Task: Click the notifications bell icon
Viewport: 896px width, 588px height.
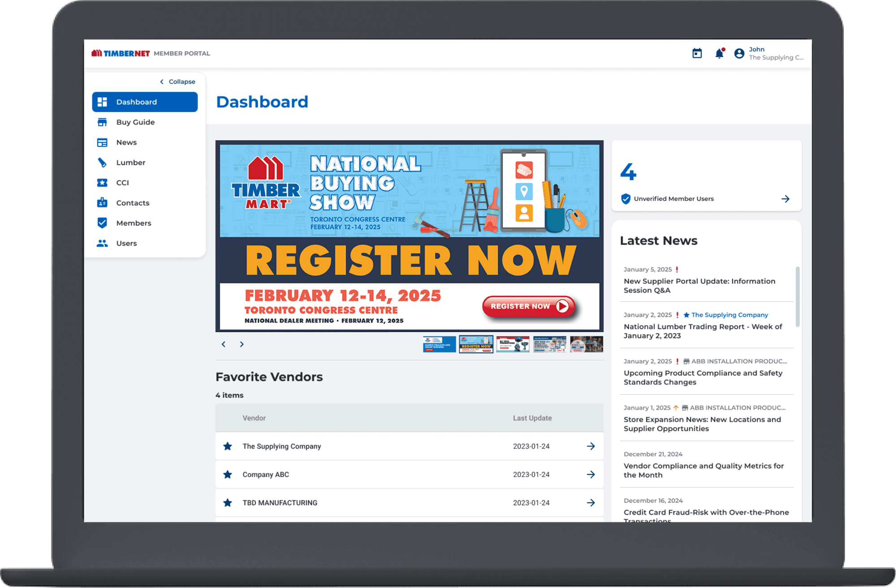Action: (x=718, y=54)
